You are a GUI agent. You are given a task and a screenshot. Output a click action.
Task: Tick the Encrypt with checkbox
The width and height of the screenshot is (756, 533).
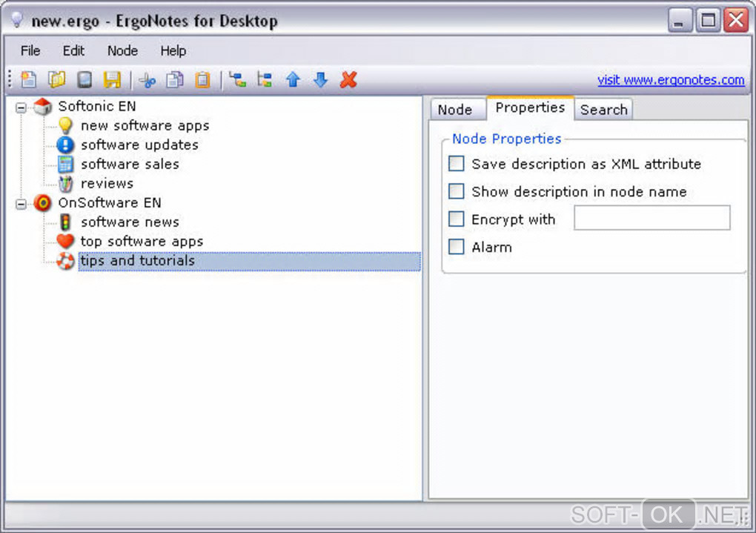[456, 219]
